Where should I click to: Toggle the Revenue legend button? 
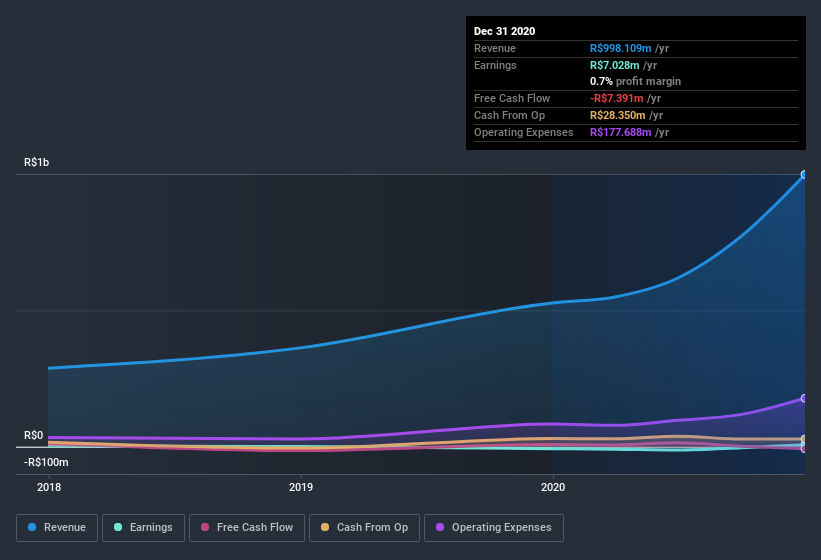57,528
